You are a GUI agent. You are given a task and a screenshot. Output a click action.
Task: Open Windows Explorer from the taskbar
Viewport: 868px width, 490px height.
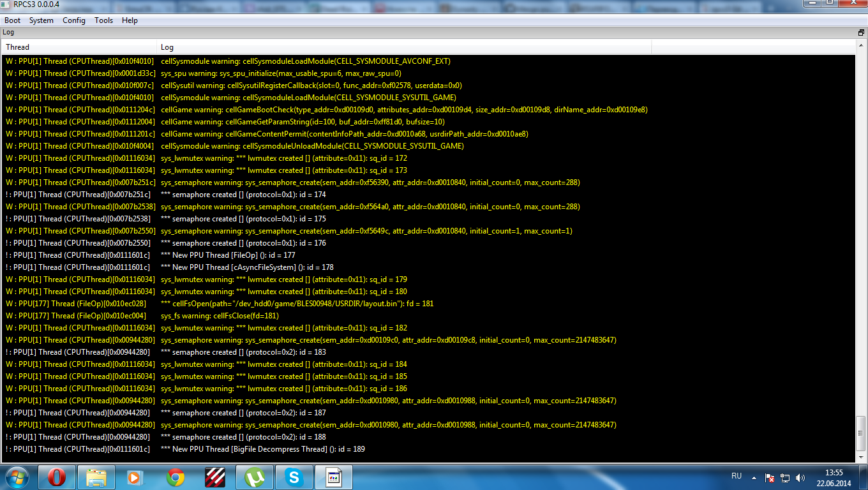[96, 477]
